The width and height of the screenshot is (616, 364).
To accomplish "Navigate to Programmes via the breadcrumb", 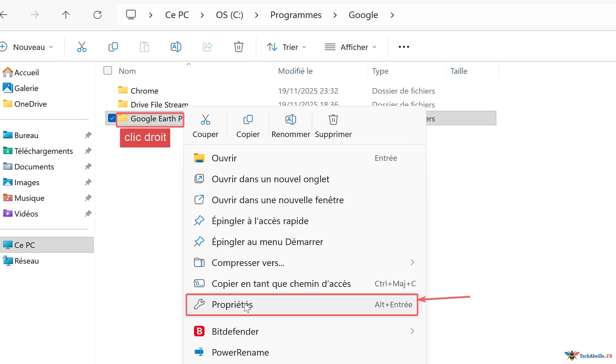I will point(296,15).
